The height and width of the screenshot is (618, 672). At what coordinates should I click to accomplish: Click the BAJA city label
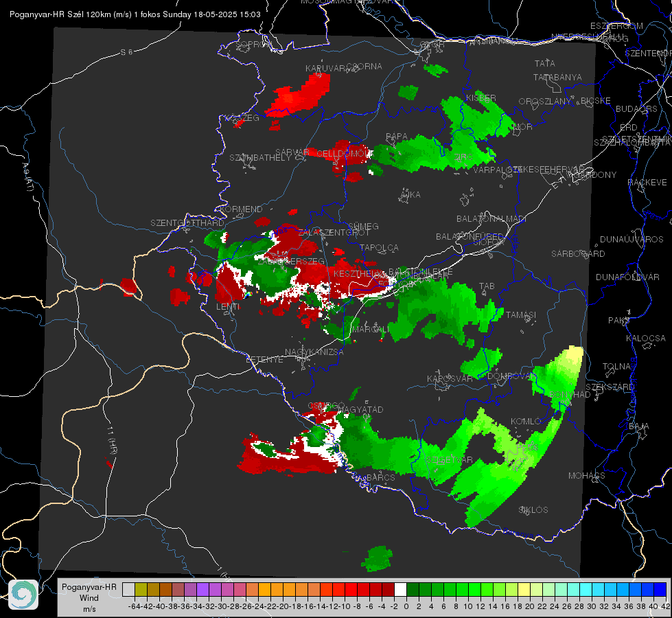click(x=639, y=426)
